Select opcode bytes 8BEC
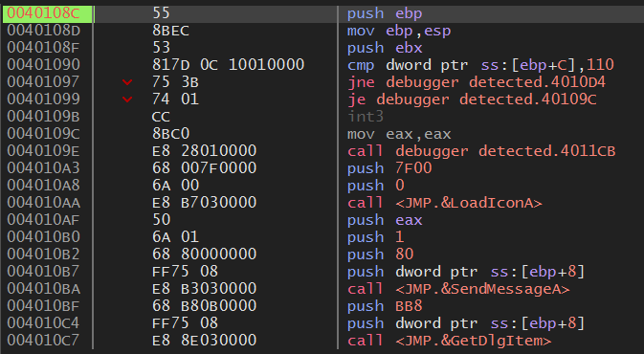The width and height of the screenshot is (644, 354). 170,31
